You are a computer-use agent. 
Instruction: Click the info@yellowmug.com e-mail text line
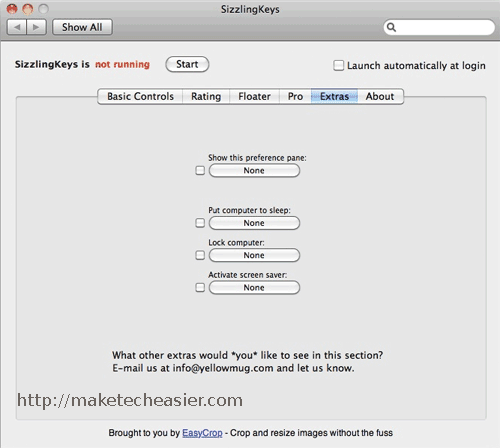point(233,368)
